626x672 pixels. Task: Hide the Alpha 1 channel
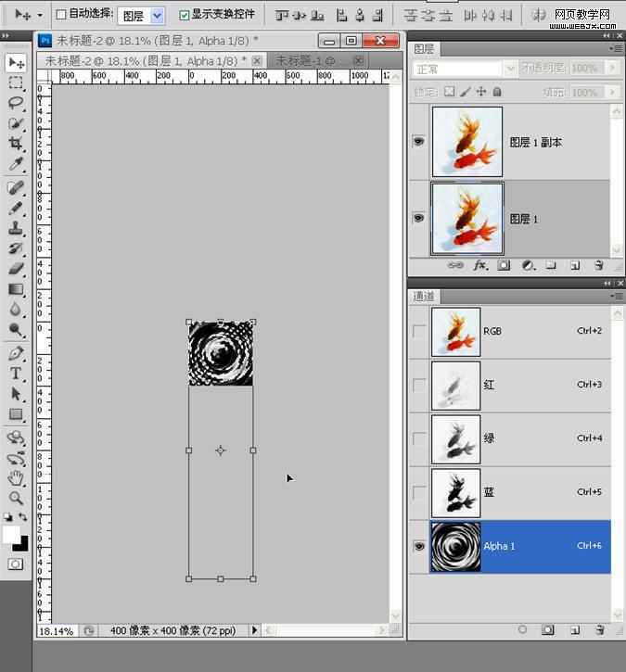pyautogui.click(x=419, y=546)
